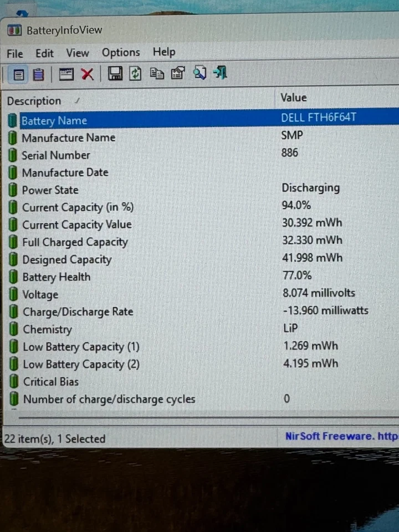
Task: Copy selected items toolbar icon
Action: 157,73
